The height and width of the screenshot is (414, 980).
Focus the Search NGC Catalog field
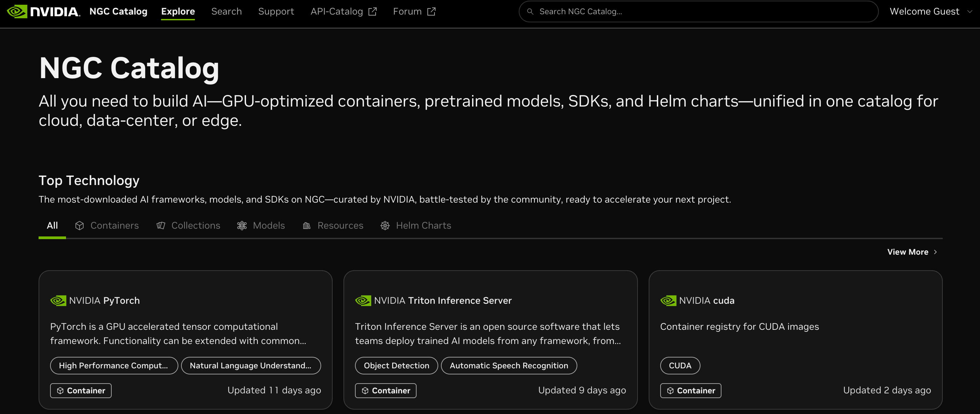[704, 11]
